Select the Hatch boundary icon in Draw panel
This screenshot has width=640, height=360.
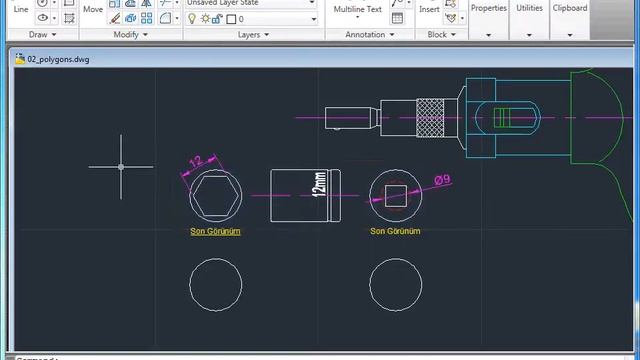pyautogui.click(x=69, y=18)
